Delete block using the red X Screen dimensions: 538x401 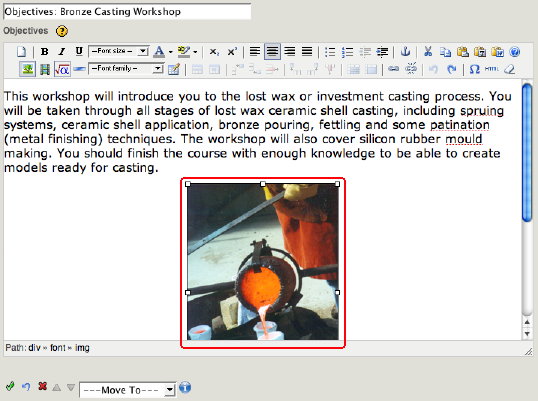pos(43,386)
